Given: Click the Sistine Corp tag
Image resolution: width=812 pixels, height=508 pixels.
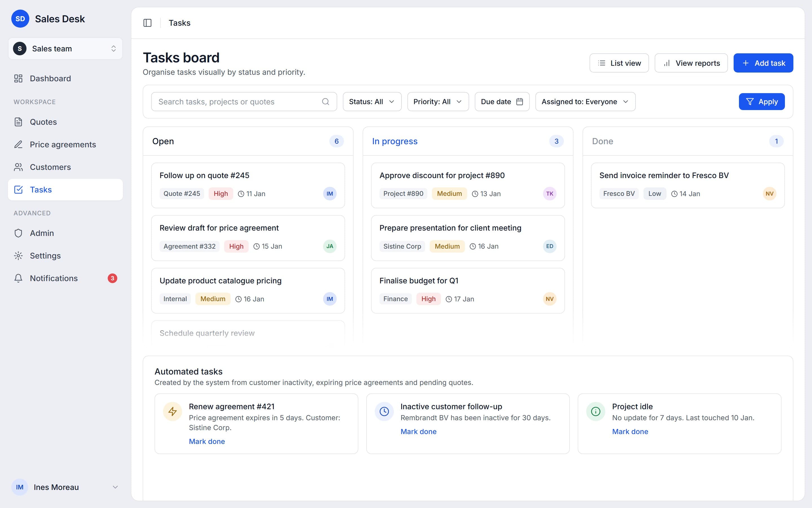Looking at the screenshot, I should (x=402, y=246).
